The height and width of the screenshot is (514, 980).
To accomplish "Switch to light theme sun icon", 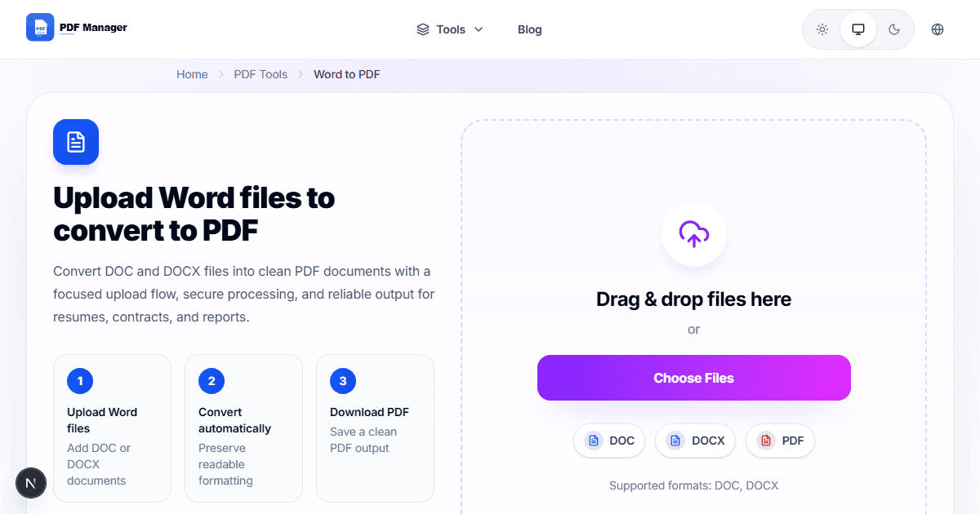I will coord(822,29).
